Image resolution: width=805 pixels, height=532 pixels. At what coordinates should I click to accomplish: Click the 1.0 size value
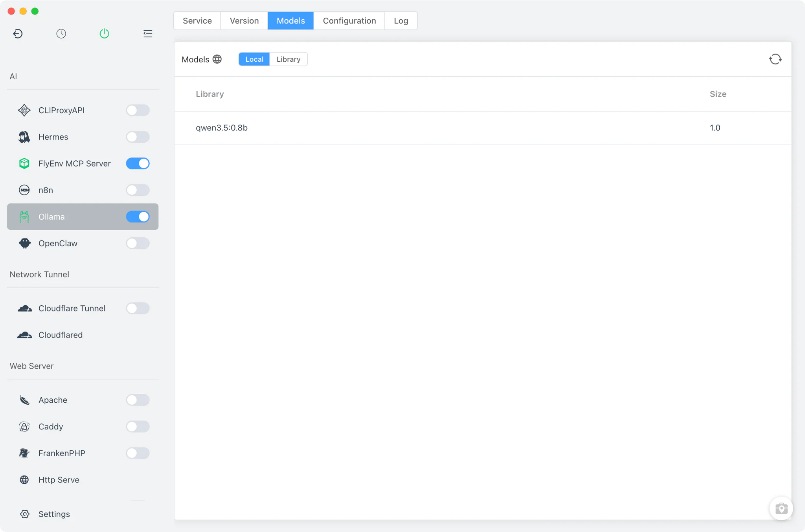(x=715, y=128)
